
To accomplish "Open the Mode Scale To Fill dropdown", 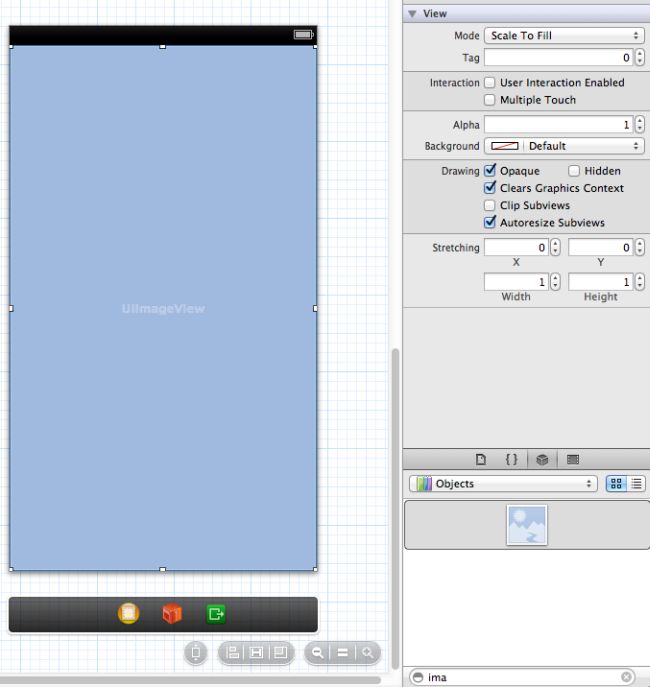I will 564,35.
